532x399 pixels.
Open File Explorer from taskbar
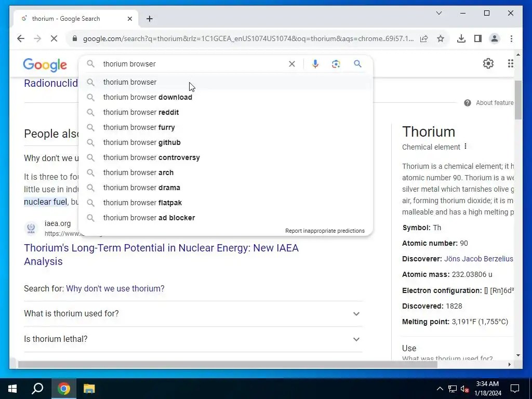(89, 389)
